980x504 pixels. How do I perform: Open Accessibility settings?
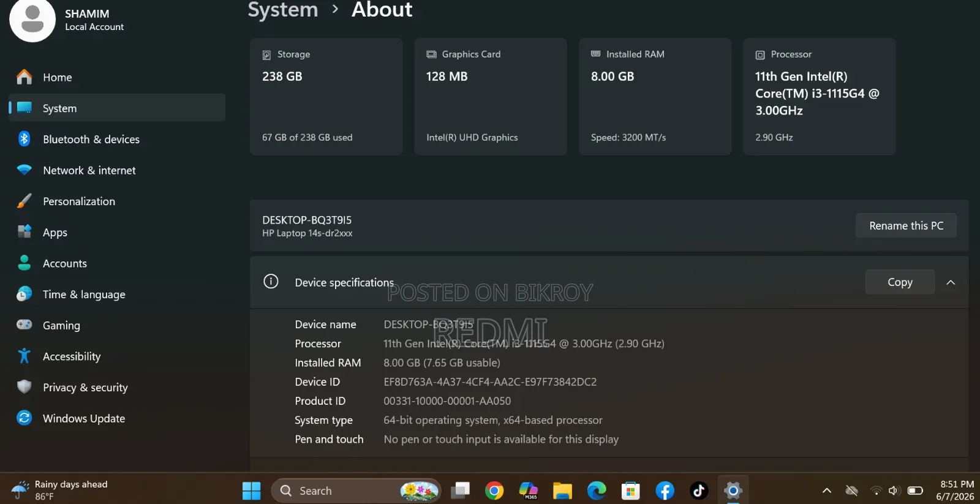tap(116, 356)
